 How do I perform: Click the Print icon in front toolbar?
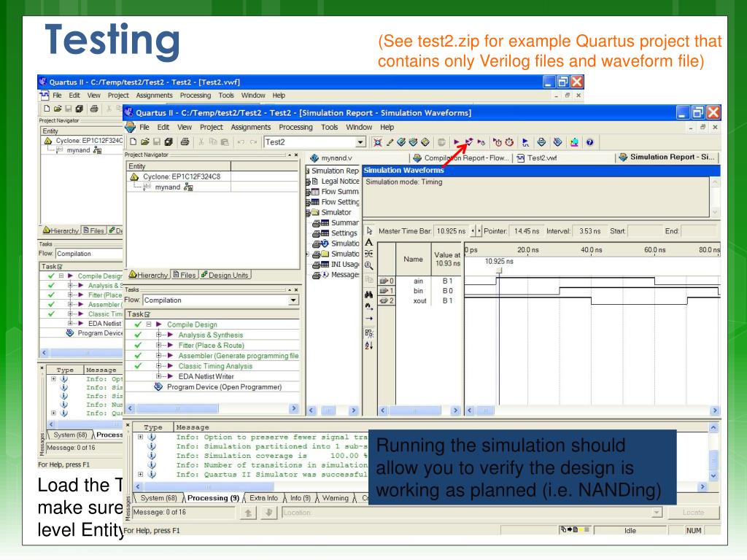click(x=185, y=142)
